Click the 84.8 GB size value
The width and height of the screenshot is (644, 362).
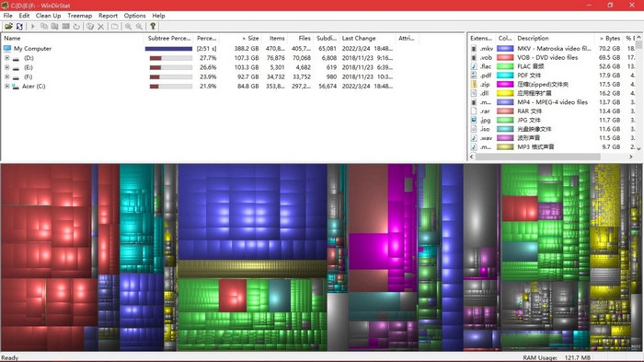(x=248, y=87)
